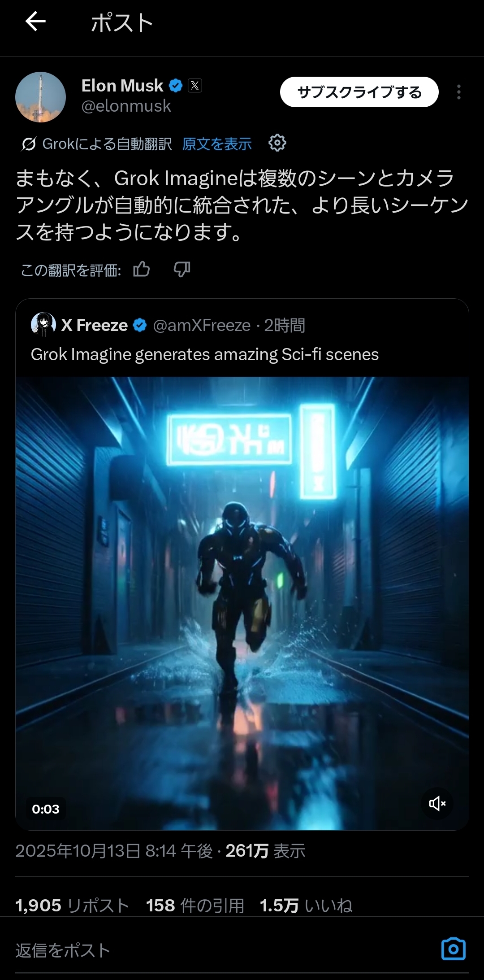Screen dimensions: 484x980
Task: Tap the back arrow icon
Action: click(x=35, y=21)
